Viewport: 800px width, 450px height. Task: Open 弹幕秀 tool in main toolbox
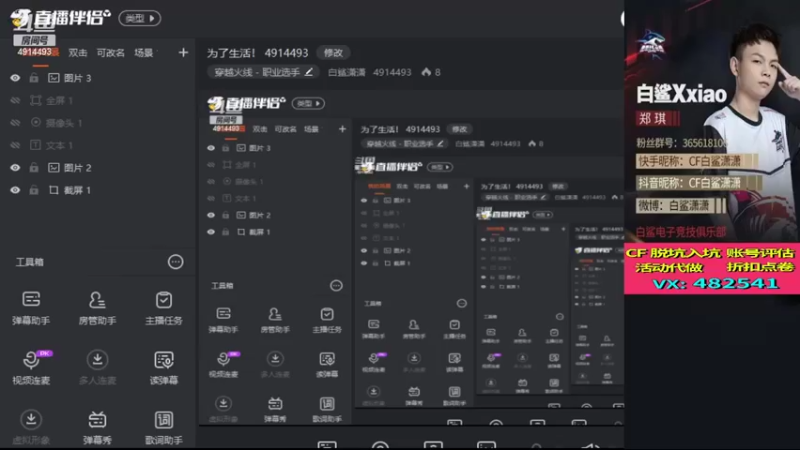tap(97, 427)
